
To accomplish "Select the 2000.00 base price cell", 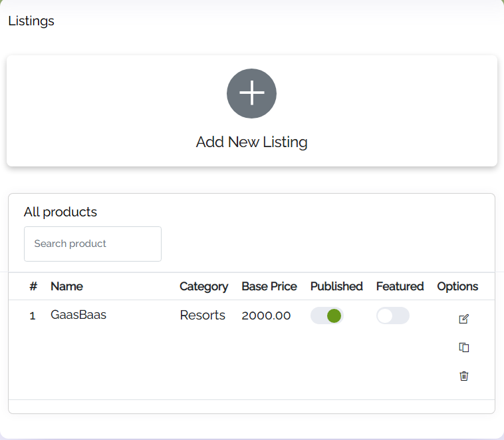I will [266, 316].
